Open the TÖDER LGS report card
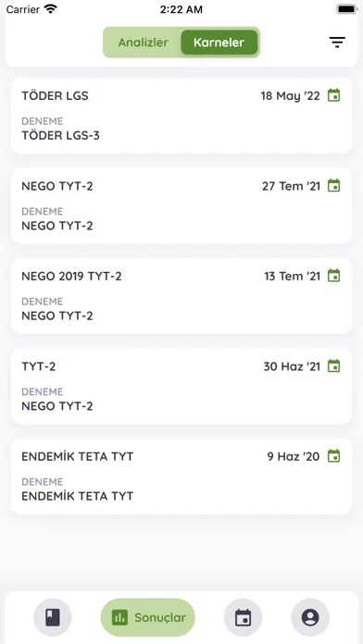 click(181, 116)
